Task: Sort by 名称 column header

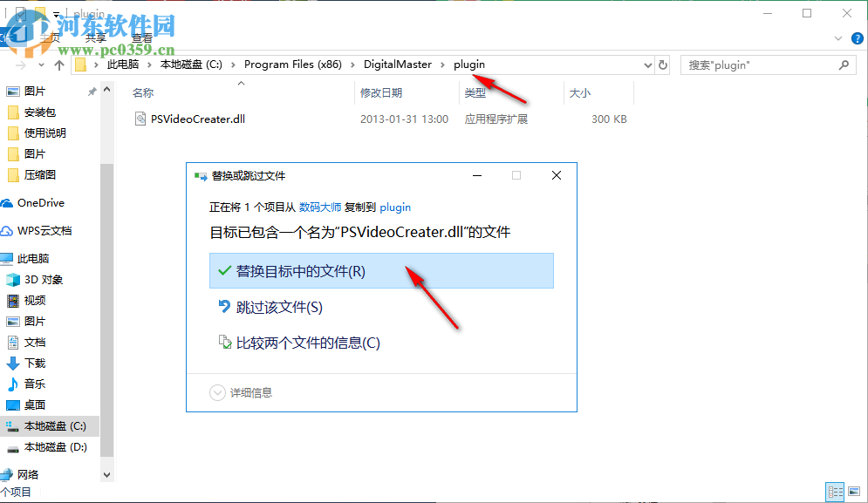Action: pos(143,93)
